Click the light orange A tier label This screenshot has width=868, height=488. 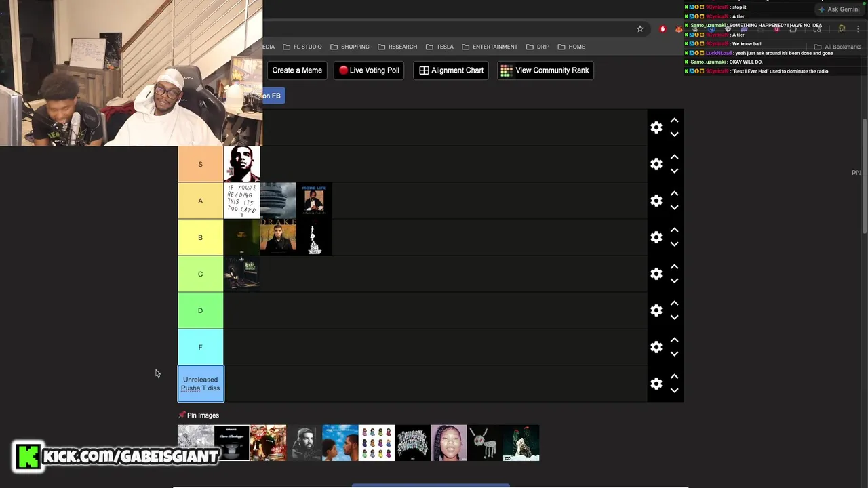point(201,201)
